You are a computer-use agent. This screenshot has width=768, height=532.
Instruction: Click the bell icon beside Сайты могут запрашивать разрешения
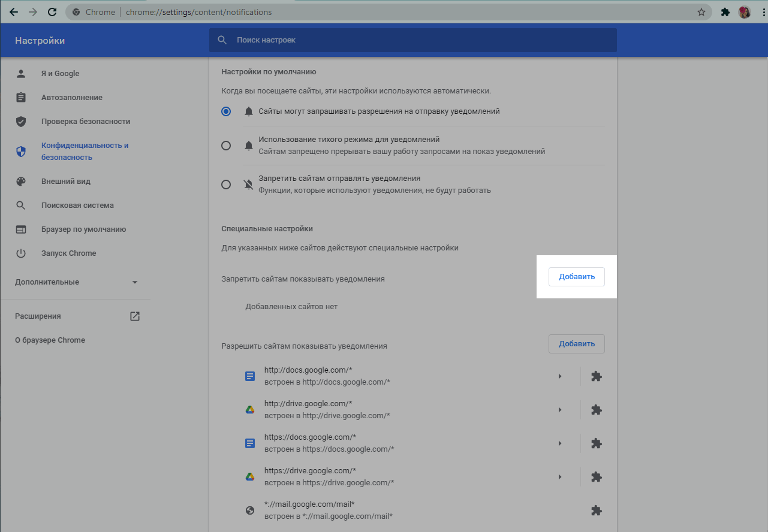pyautogui.click(x=249, y=111)
